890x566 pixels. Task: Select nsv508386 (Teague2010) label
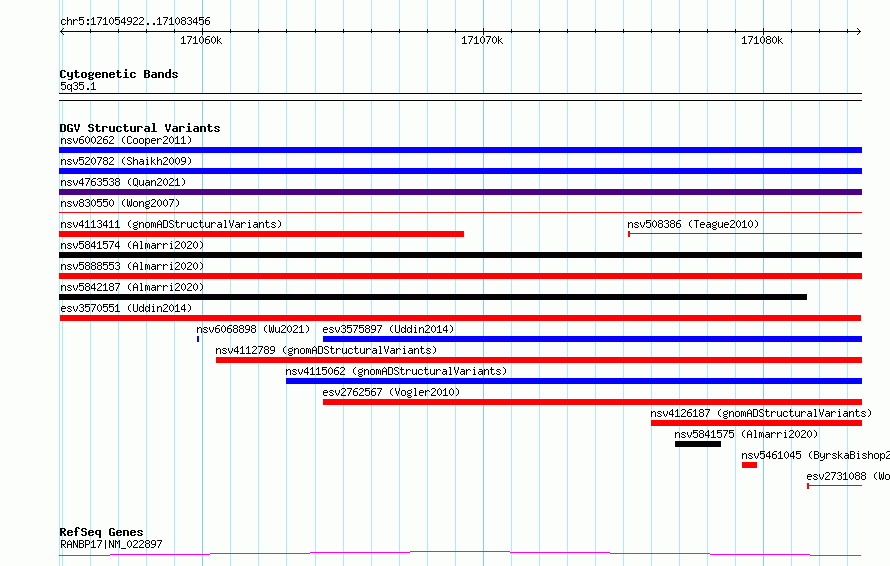click(693, 224)
